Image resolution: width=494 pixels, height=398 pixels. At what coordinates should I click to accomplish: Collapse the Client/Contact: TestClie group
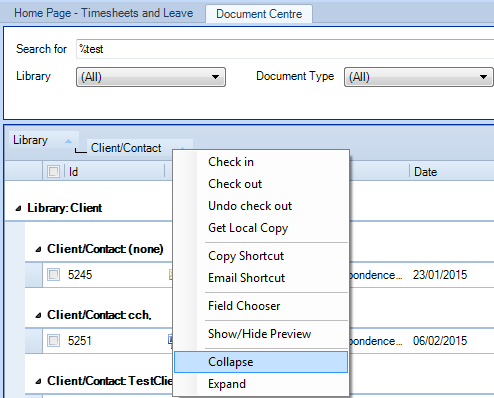click(x=38, y=381)
